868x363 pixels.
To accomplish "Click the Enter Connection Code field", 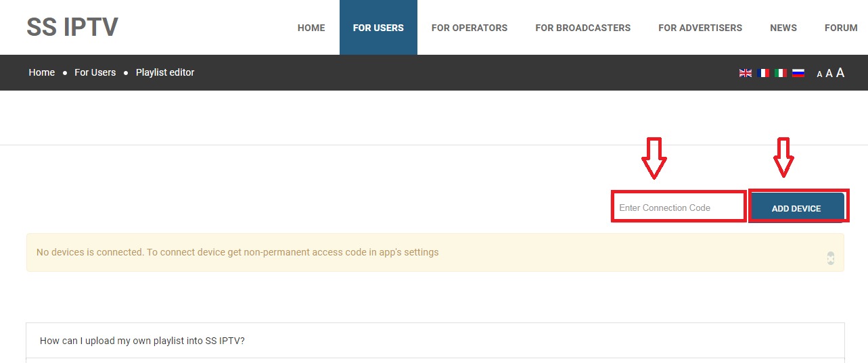I will pos(678,208).
